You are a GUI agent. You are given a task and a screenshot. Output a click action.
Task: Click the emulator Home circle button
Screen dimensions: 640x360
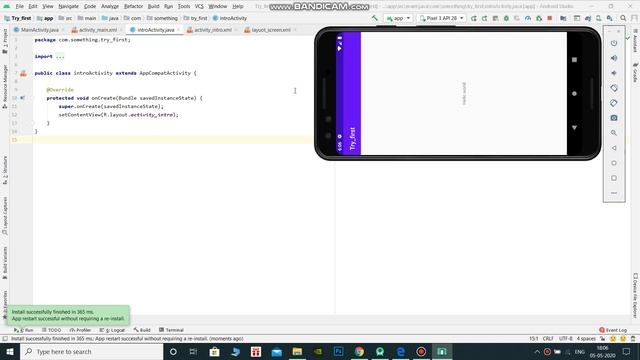(614, 163)
